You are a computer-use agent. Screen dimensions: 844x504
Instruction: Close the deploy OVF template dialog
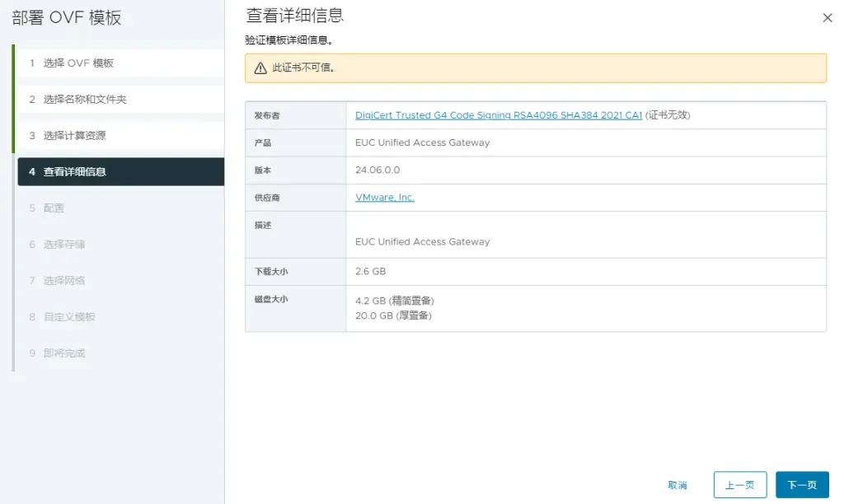pyautogui.click(x=828, y=18)
